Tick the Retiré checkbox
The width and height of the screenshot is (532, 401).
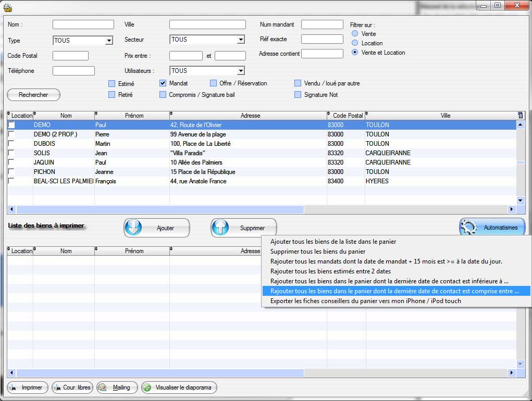tap(112, 95)
